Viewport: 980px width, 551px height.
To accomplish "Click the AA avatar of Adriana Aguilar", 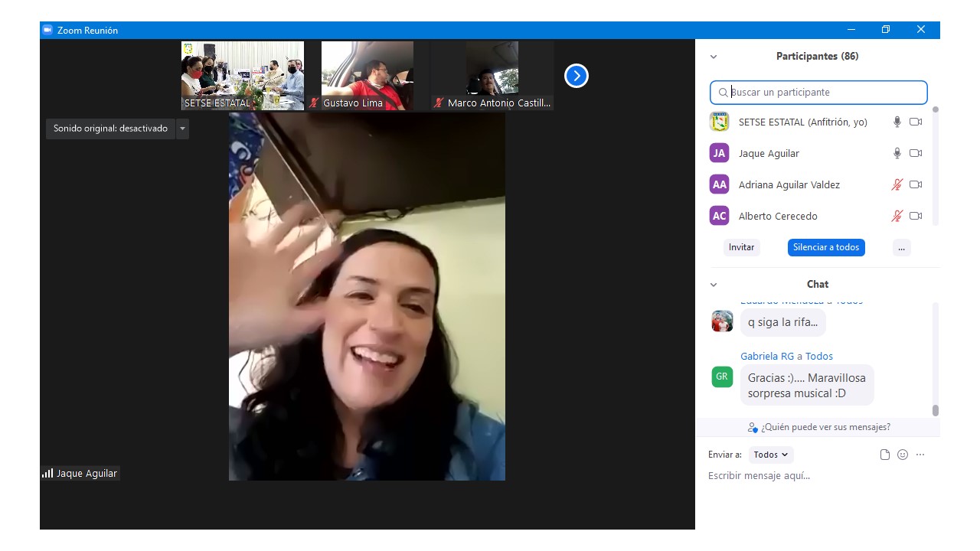I will (719, 184).
